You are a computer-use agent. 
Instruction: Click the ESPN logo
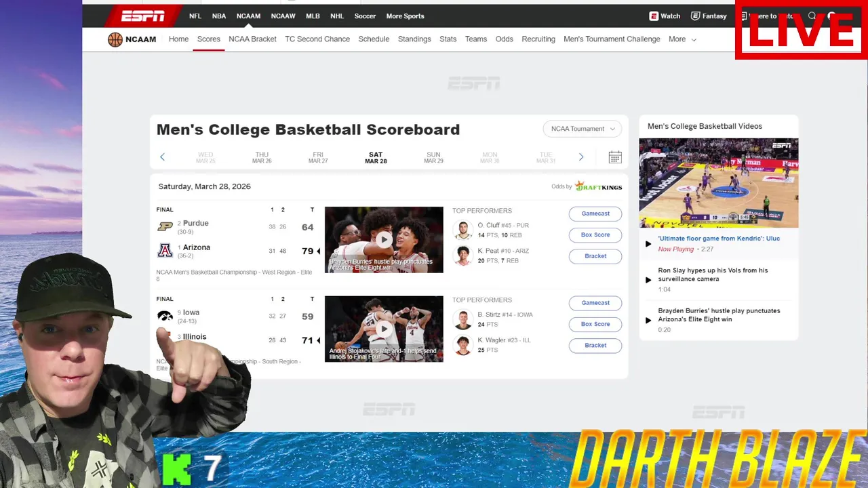click(142, 16)
